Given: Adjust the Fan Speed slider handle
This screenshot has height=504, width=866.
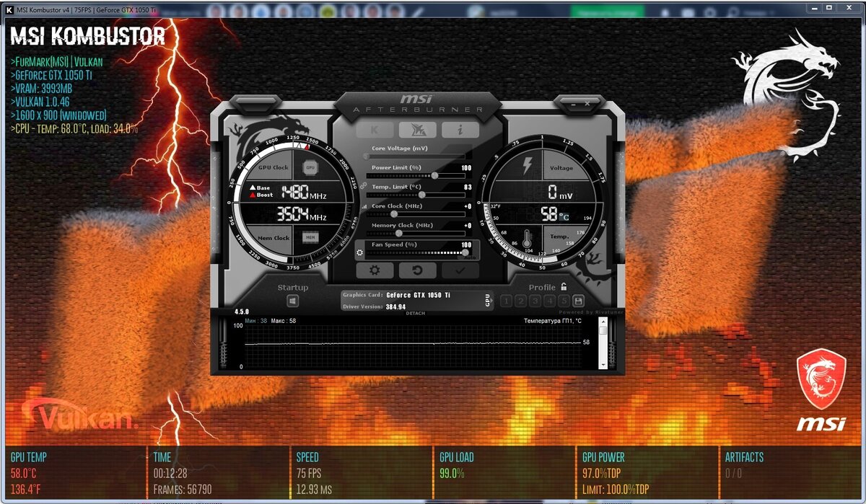Looking at the screenshot, I should (465, 252).
